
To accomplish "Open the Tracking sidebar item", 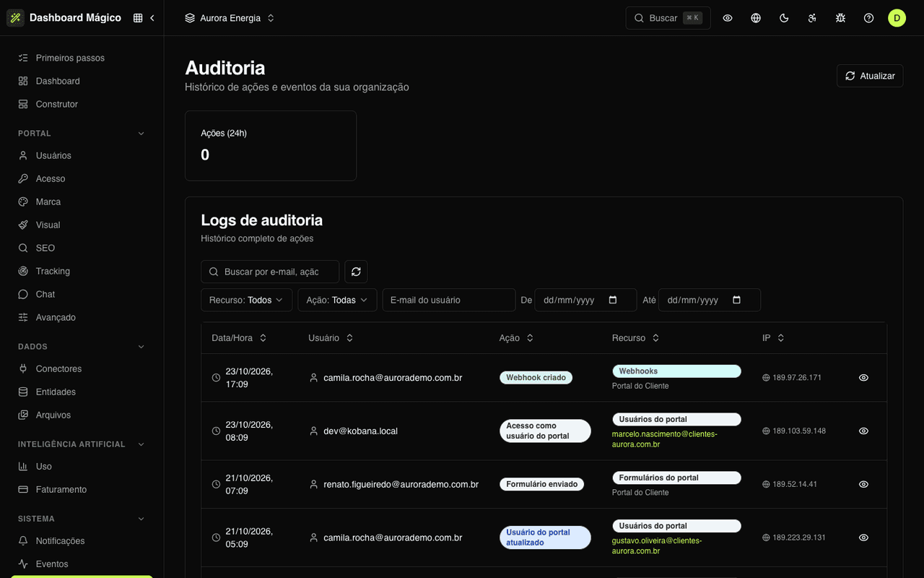I will tap(82, 271).
